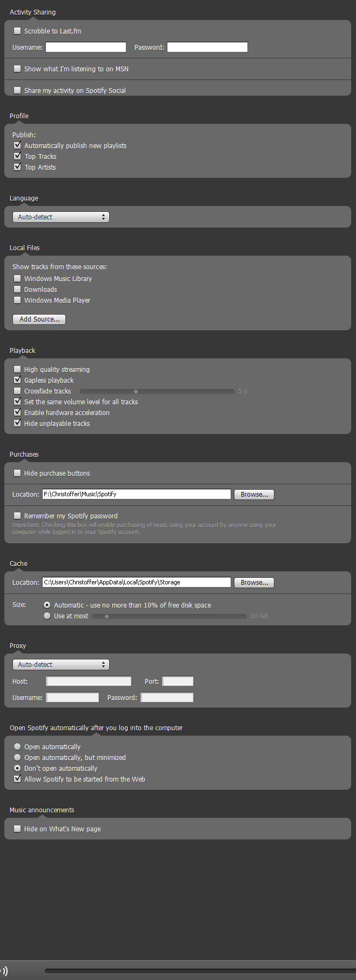
Task: Uncheck Top Artists publish option
Action: (17, 167)
